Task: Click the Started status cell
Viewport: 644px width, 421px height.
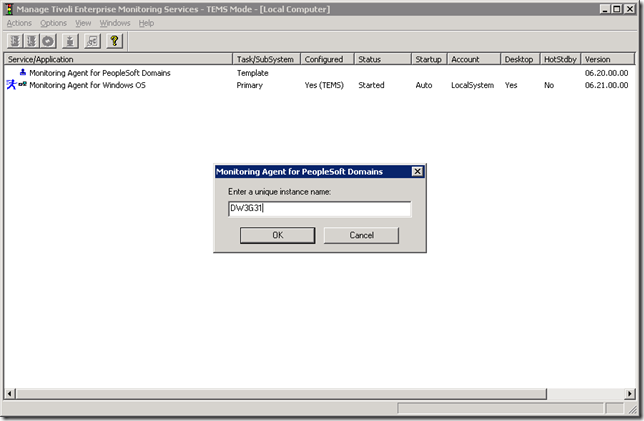Action: pos(371,85)
